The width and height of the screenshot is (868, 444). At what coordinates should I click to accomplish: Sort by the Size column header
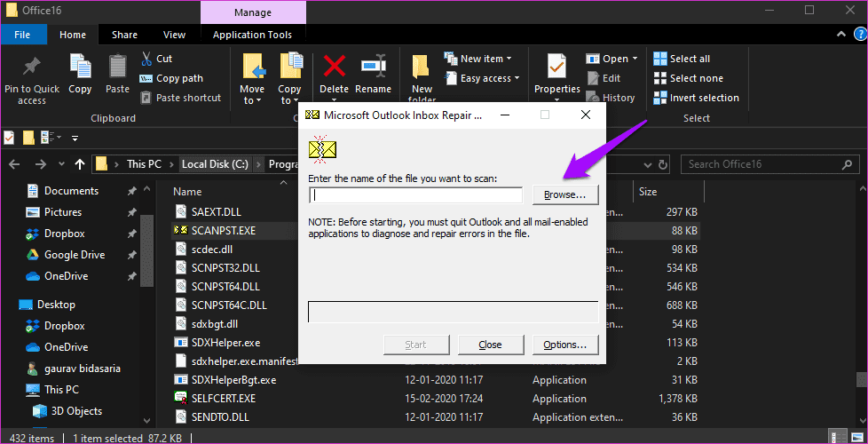pyautogui.click(x=648, y=192)
